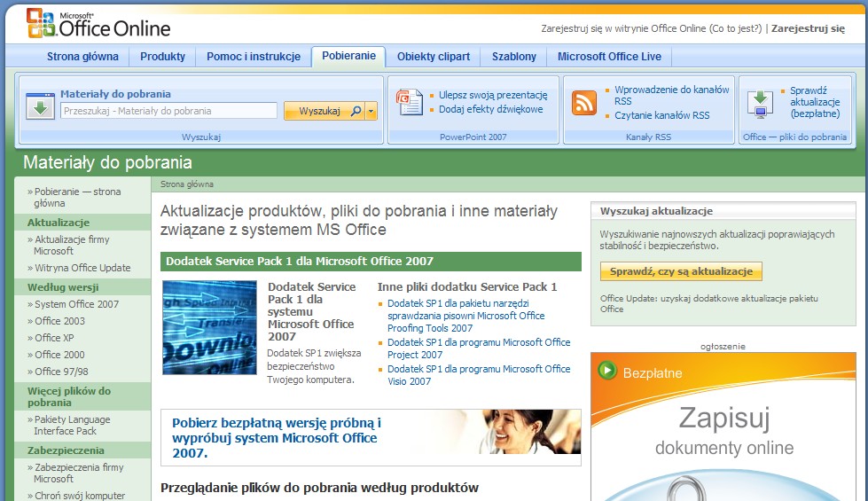Select the Pobieranie tab
Viewport: 868px width, 501px height.
click(348, 56)
